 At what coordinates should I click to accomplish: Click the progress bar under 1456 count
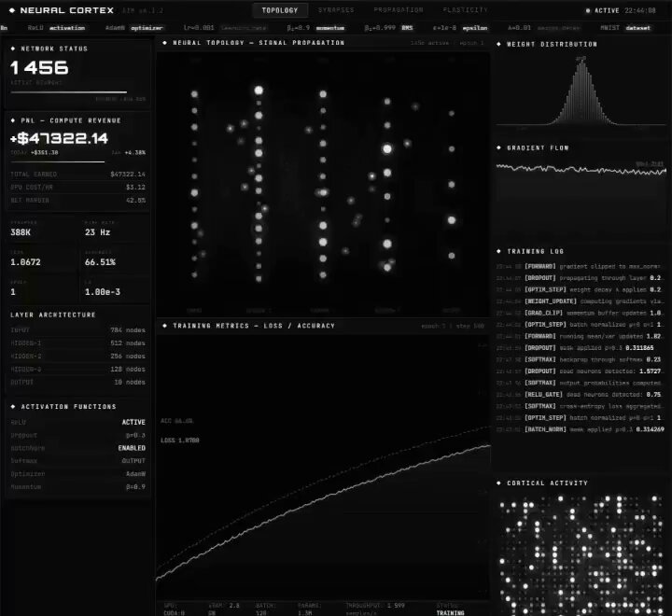pos(68,92)
